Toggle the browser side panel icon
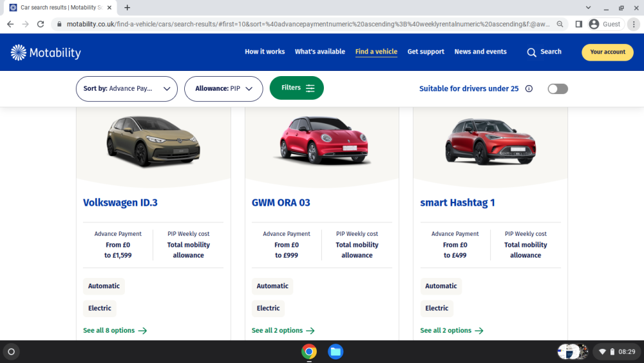 [579, 25]
